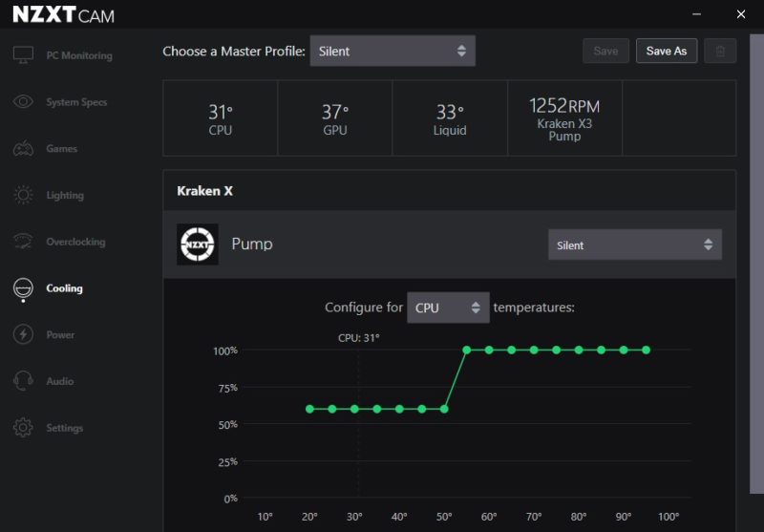Click the Settings gear icon
This screenshot has height=532, width=764.
[x=23, y=427]
